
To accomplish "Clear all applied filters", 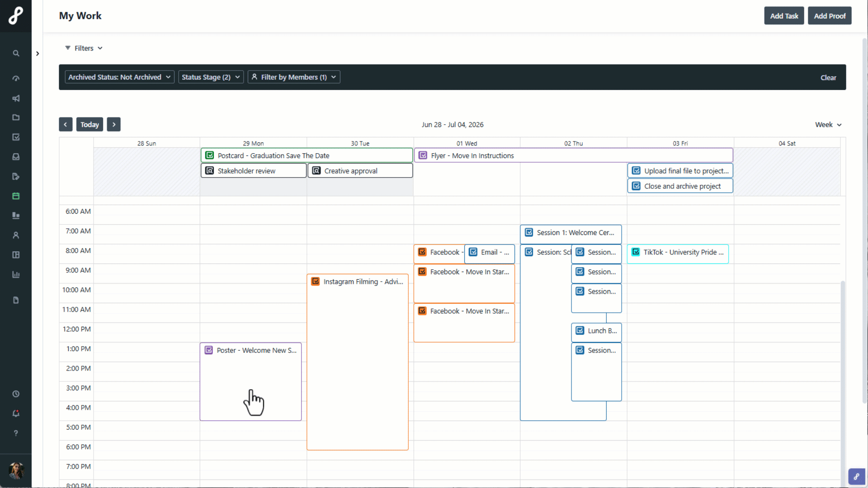I will (x=828, y=78).
